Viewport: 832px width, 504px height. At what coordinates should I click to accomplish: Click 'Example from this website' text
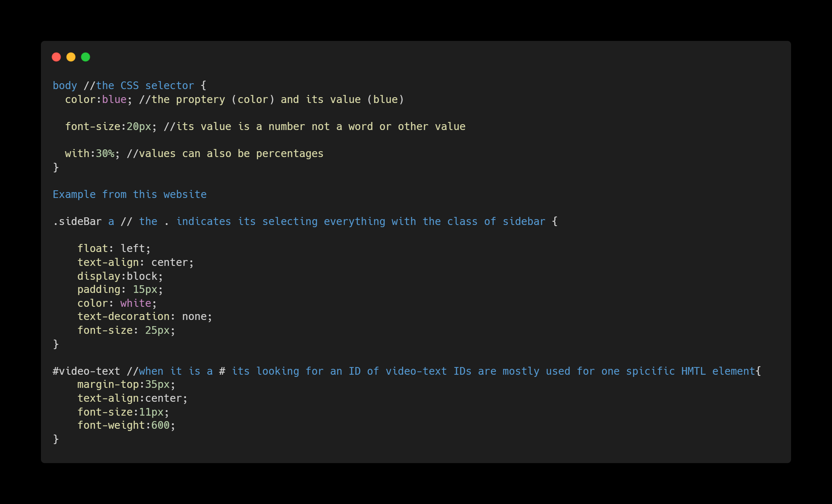coord(130,194)
